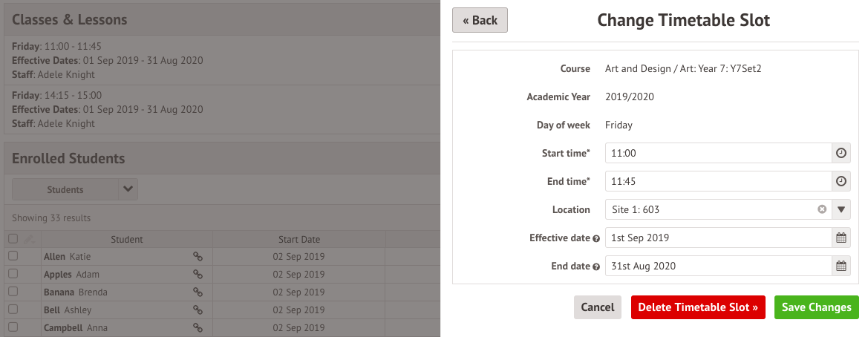Click Delete Timetable Slot button
The width and height of the screenshot is (868, 337).
(x=697, y=307)
